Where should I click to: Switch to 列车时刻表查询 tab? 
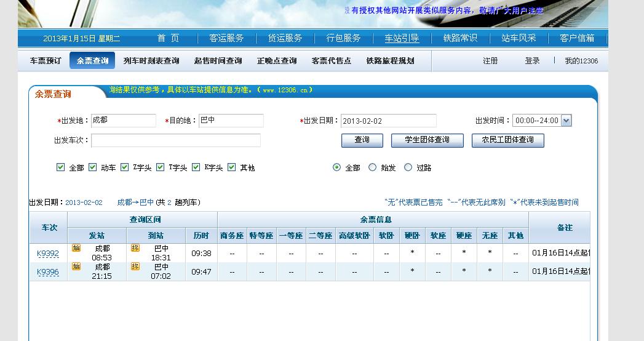coord(151,61)
